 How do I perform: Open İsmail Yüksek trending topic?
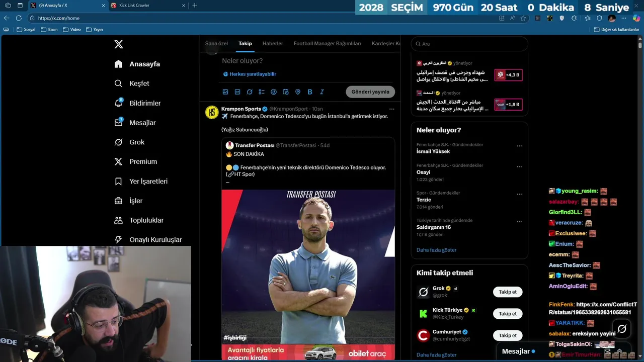click(433, 151)
